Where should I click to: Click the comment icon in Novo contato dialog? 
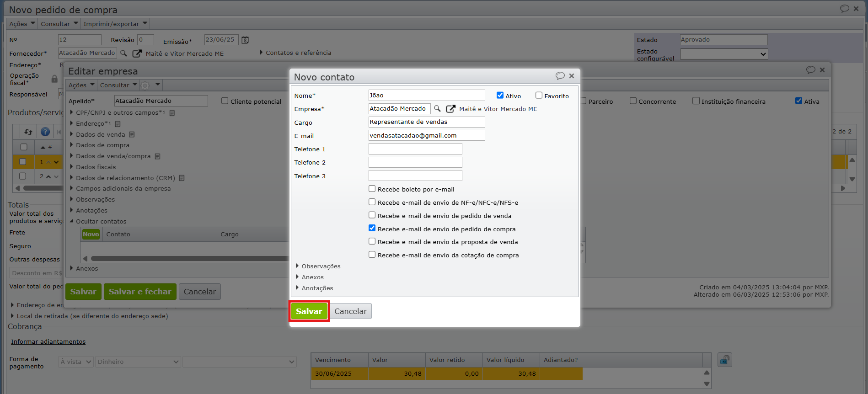pyautogui.click(x=560, y=76)
